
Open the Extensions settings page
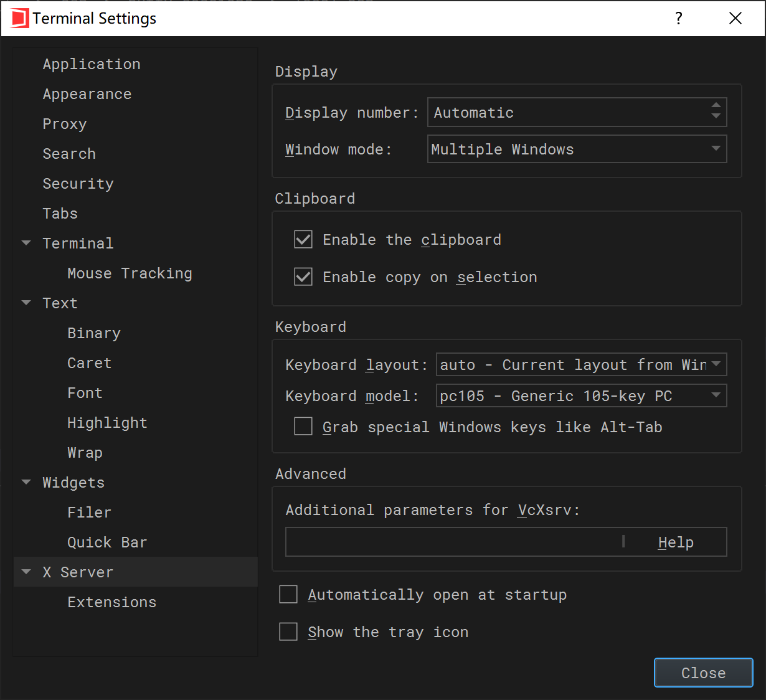tap(112, 602)
